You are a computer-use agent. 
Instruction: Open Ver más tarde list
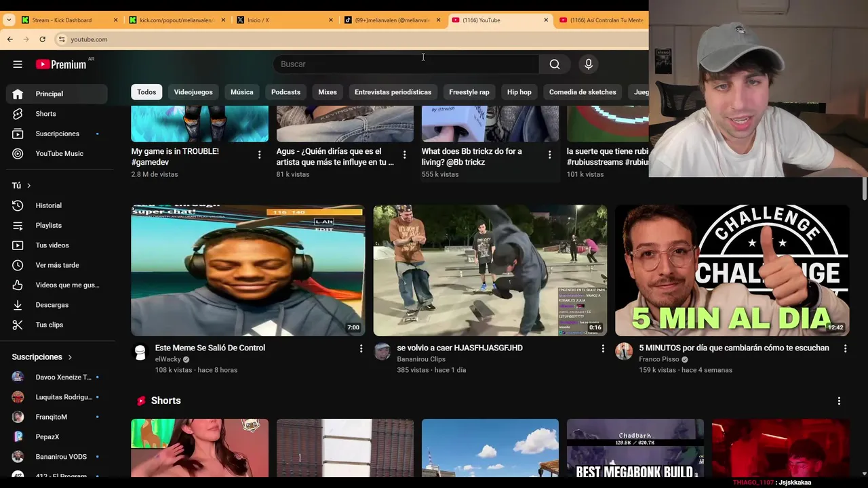click(x=57, y=265)
